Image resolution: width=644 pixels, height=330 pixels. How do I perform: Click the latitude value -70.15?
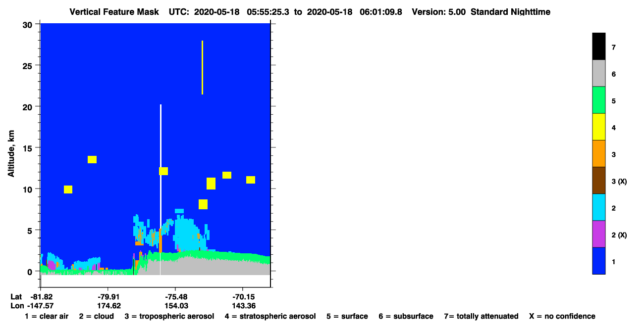243,297
